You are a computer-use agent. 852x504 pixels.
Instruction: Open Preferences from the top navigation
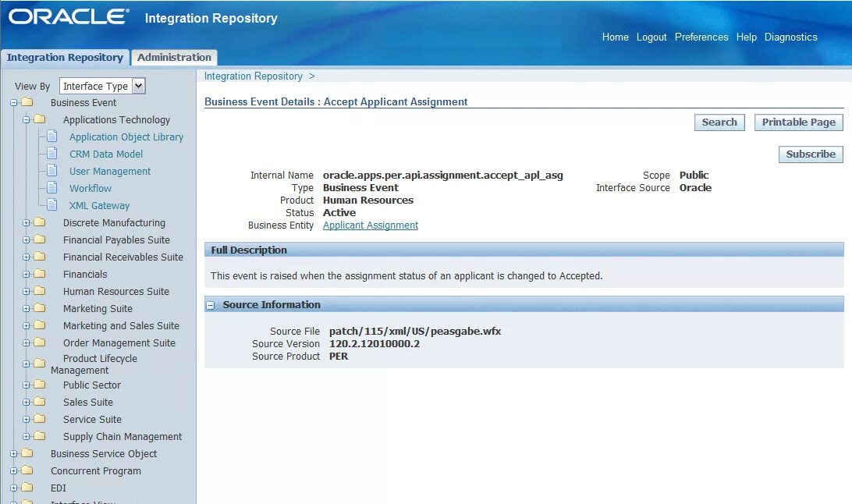[x=701, y=37]
